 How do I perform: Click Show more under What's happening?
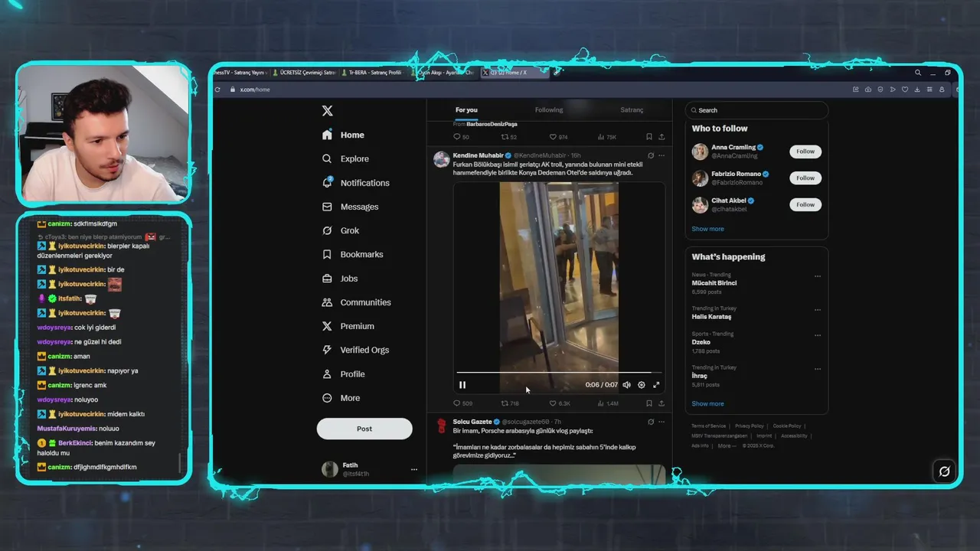[x=707, y=404]
